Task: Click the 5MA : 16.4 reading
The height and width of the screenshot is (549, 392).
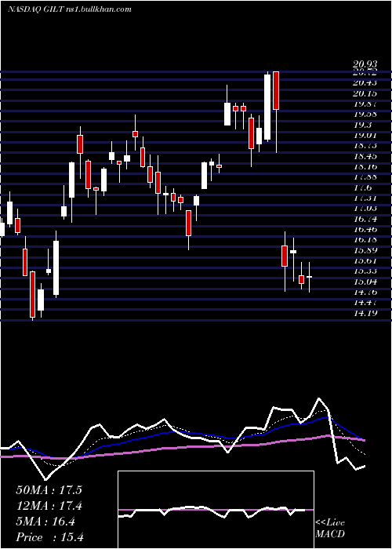Action: pyautogui.click(x=45, y=522)
